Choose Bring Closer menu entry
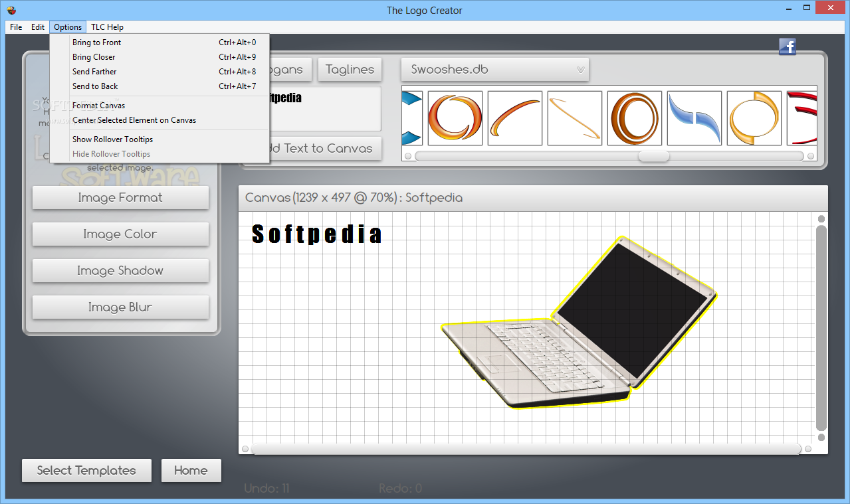Viewport: 850px width, 504px height. pos(159,57)
